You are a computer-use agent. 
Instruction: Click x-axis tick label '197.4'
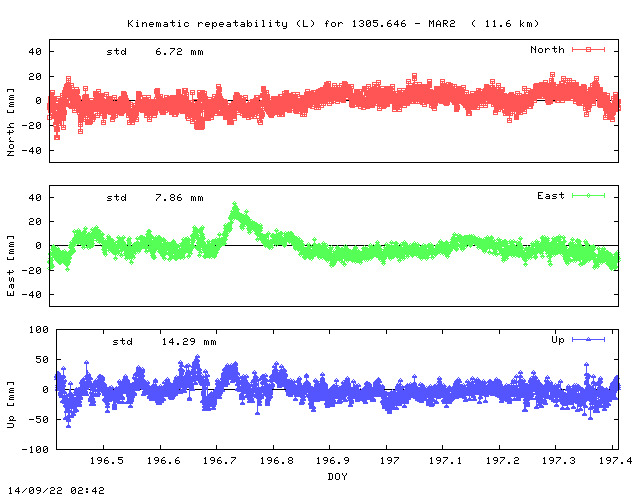point(615,460)
